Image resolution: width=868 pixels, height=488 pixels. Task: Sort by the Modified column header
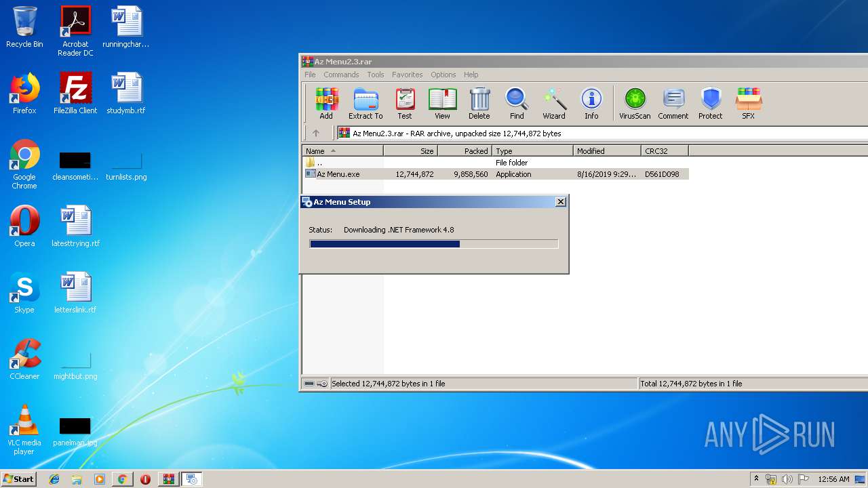pos(608,151)
